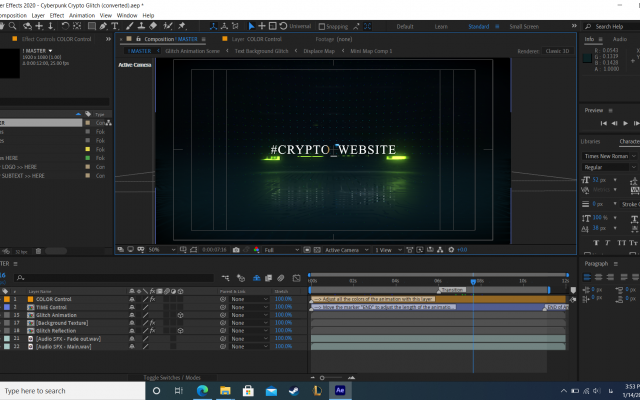
Task: Toggle shy switch for TIME Control layer
Action: 132,307
